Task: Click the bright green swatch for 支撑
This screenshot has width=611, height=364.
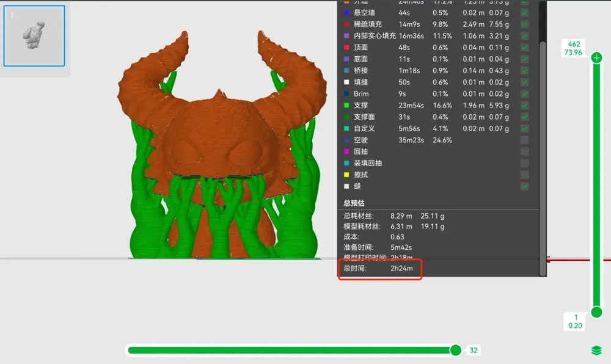Action: [x=346, y=105]
